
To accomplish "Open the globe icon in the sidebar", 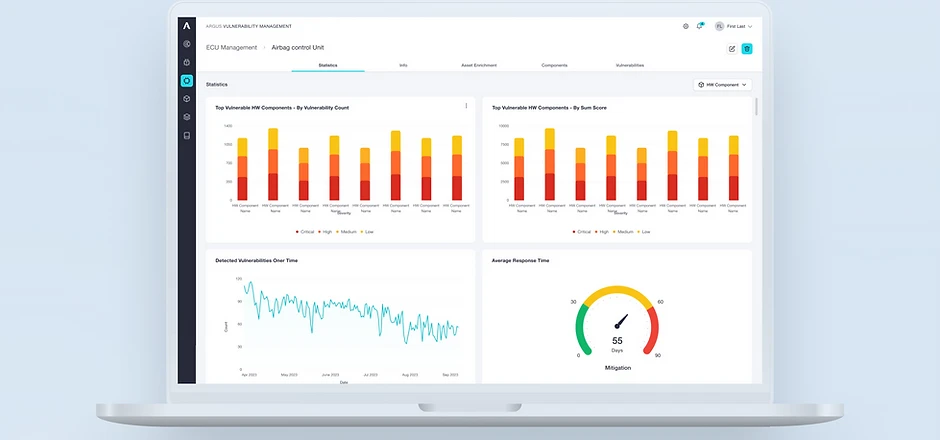I will click(x=186, y=44).
